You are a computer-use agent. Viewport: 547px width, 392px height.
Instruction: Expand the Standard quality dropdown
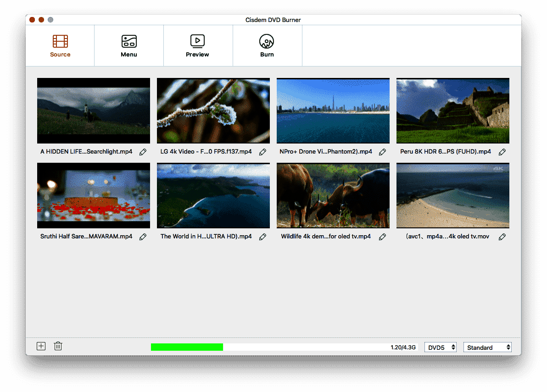tap(488, 348)
